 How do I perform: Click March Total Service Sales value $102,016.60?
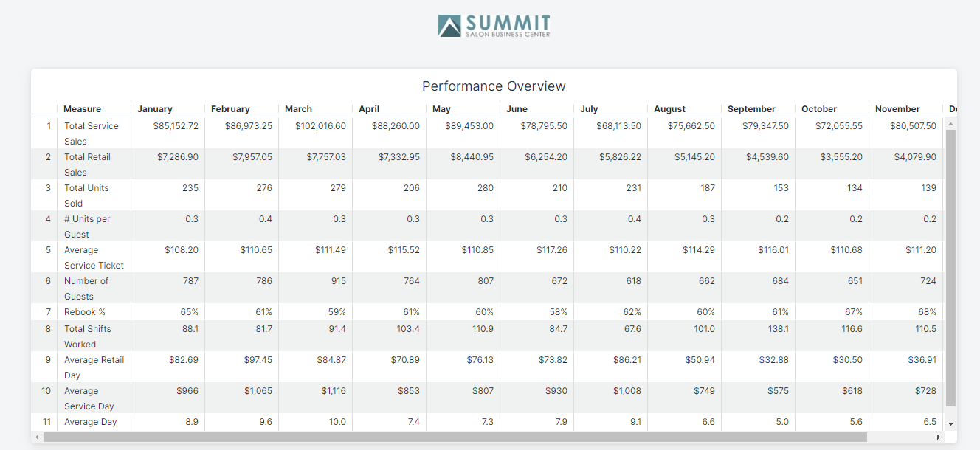(x=320, y=126)
